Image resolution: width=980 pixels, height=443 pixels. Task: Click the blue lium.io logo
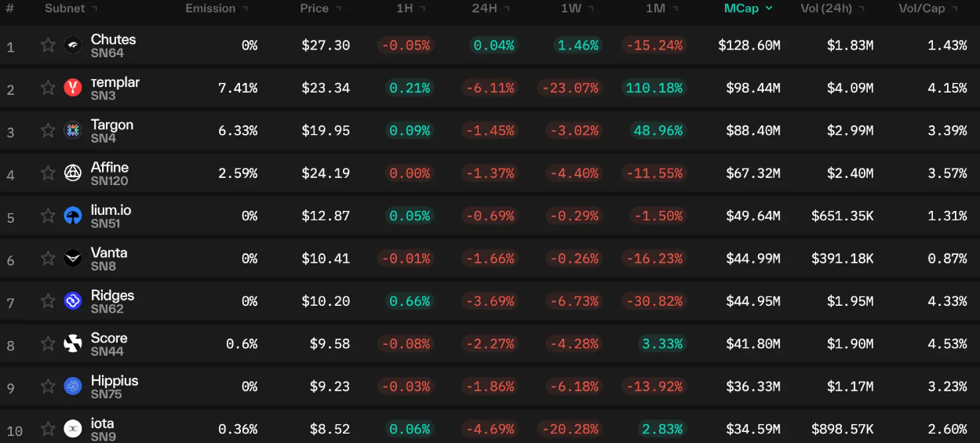click(73, 216)
